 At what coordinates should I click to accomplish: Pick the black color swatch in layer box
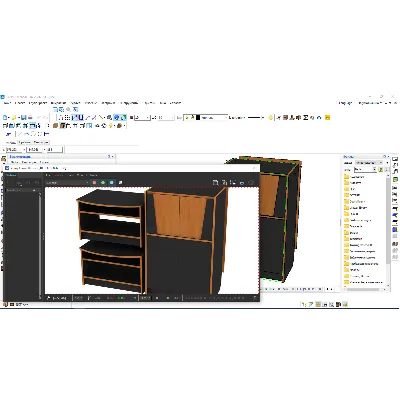pos(198,117)
